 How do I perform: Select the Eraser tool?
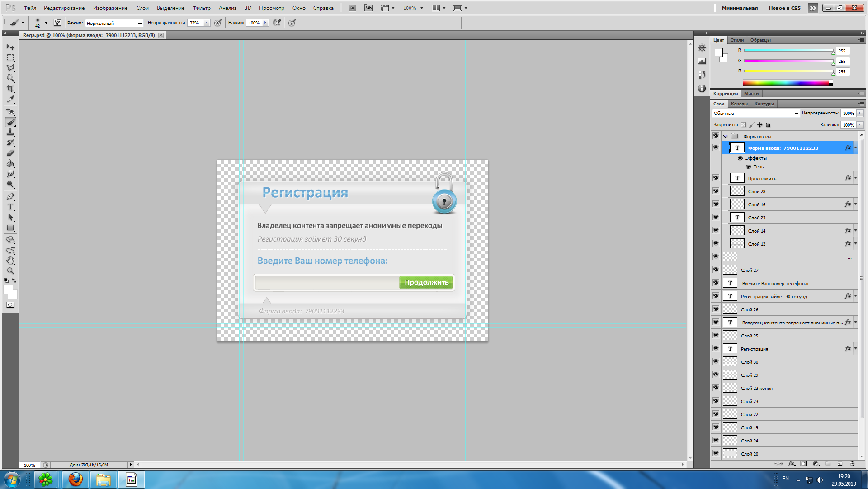click(10, 153)
